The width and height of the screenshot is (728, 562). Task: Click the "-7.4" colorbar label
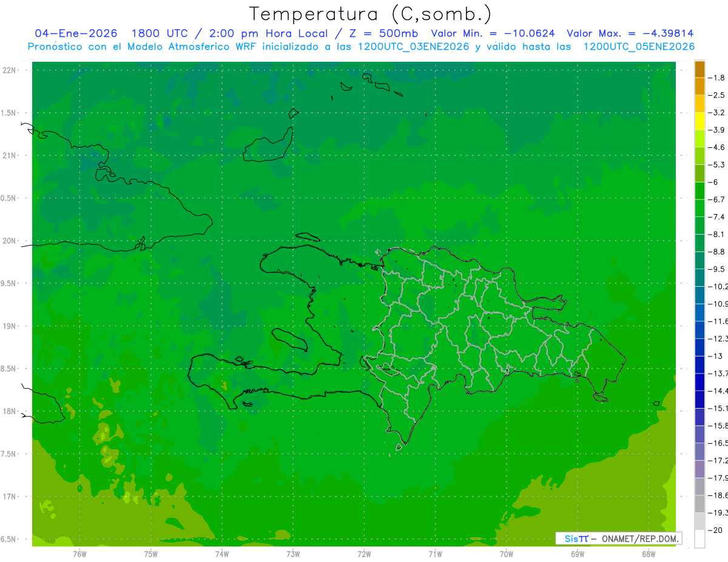coord(718,216)
